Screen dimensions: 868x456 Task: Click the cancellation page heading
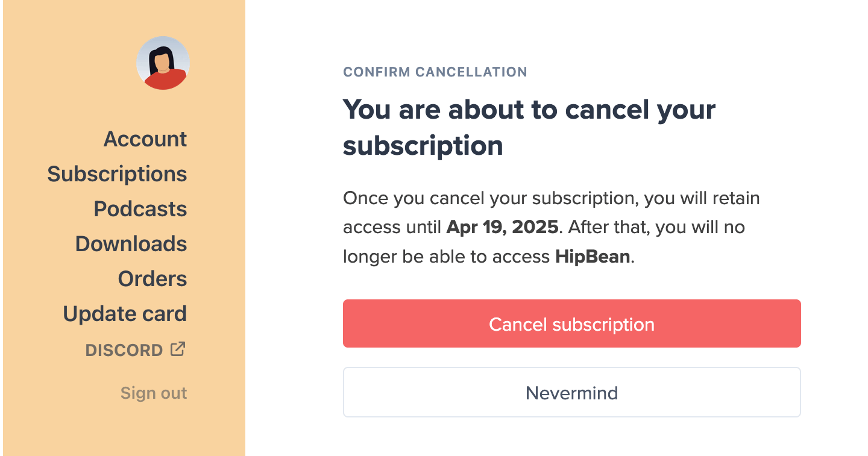click(x=529, y=126)
